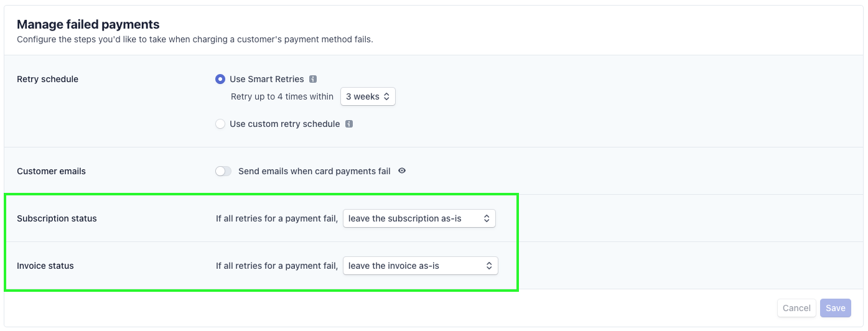
Task: Select the Use Smart Retries radio button
Action: pos(220,79)
